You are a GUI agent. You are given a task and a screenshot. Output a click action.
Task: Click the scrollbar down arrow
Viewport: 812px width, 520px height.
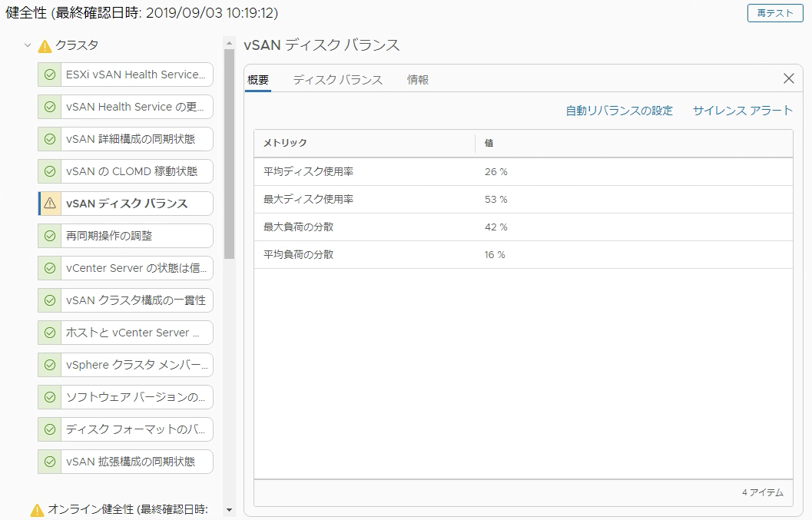click(229, 510)
